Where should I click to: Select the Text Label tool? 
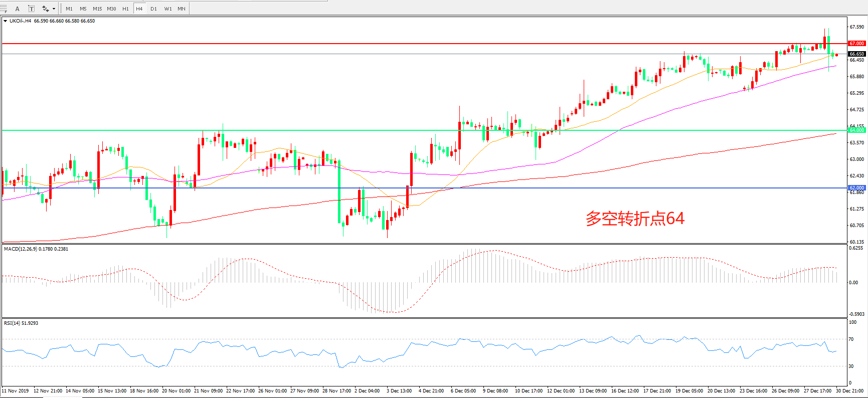(31, 9)
